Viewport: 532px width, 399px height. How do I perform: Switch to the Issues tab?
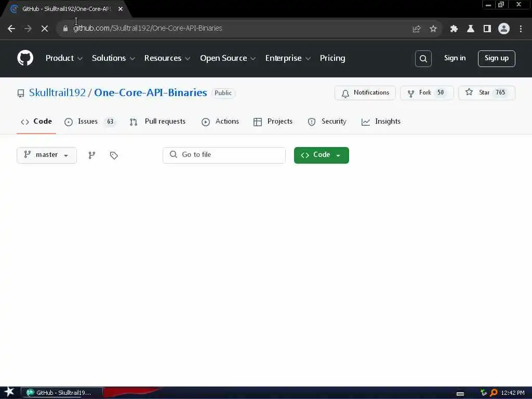tap(89, 122)
